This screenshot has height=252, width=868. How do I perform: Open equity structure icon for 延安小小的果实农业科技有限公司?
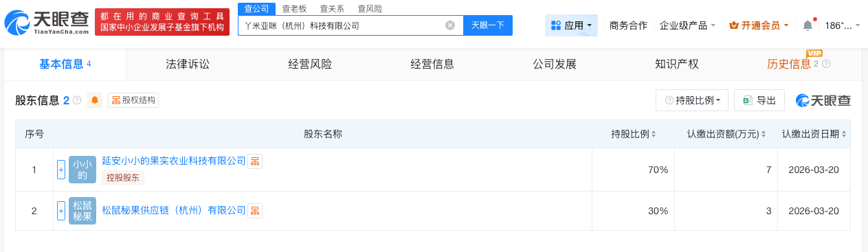click(255, 161)
